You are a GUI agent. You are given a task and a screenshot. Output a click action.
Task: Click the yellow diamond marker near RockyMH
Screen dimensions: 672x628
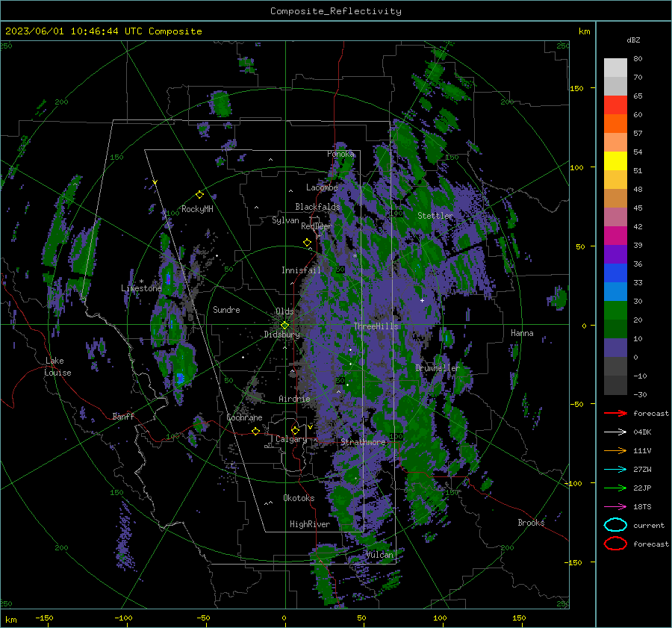[x=199, y=195]
